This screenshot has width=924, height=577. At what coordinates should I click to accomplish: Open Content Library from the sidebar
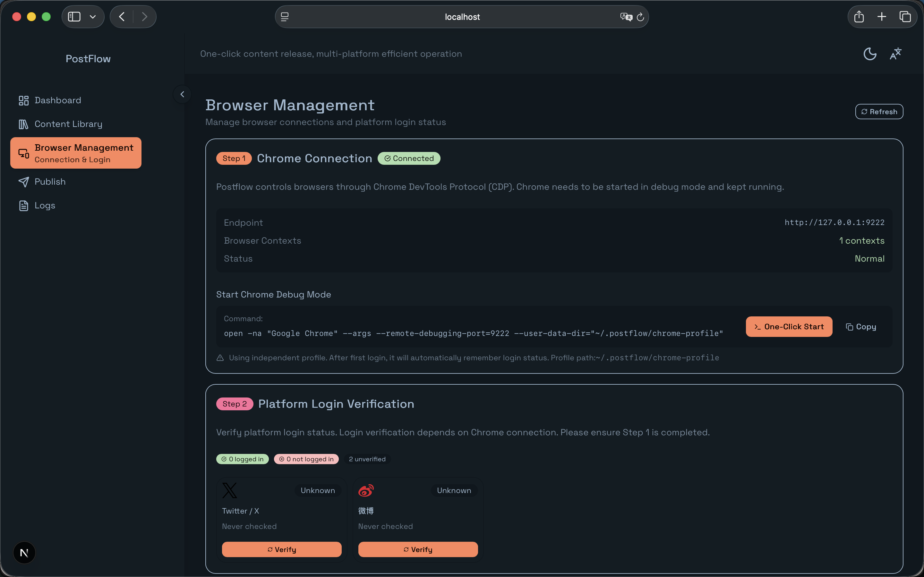(68, 124)
